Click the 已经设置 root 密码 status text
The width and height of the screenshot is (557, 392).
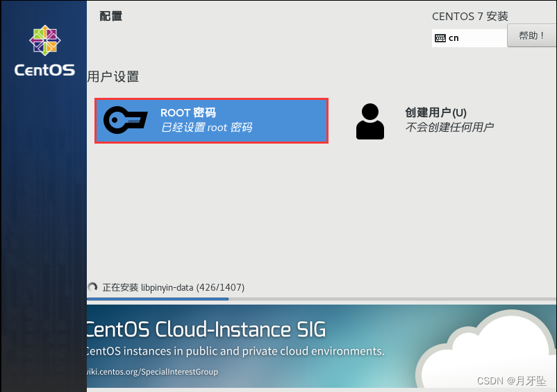[x=207, y=127]
